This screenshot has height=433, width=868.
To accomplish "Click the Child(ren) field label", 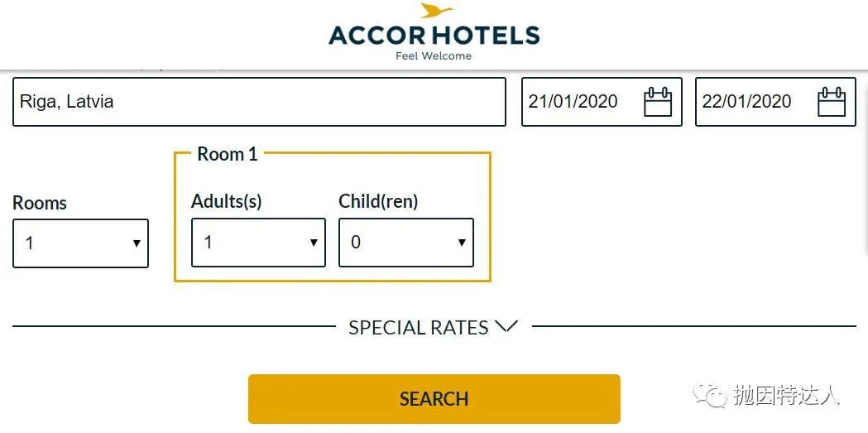I will click(x=378, y=201).
